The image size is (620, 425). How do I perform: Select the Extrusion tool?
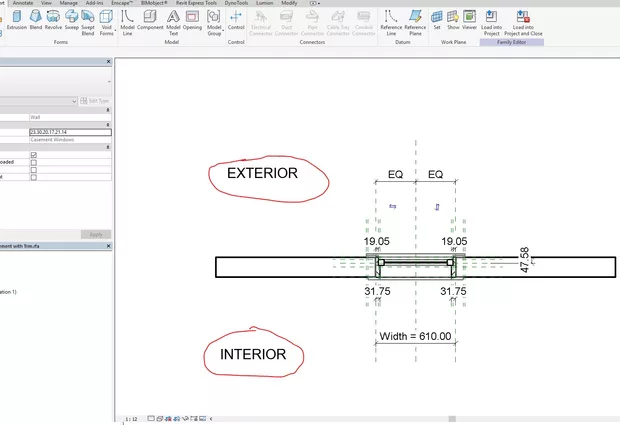click(17, 20)
